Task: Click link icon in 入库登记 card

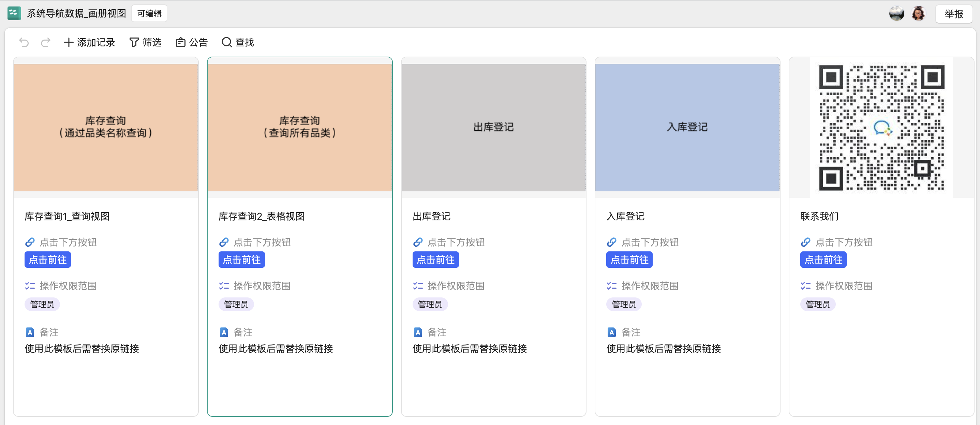Action: coord(612,243)
